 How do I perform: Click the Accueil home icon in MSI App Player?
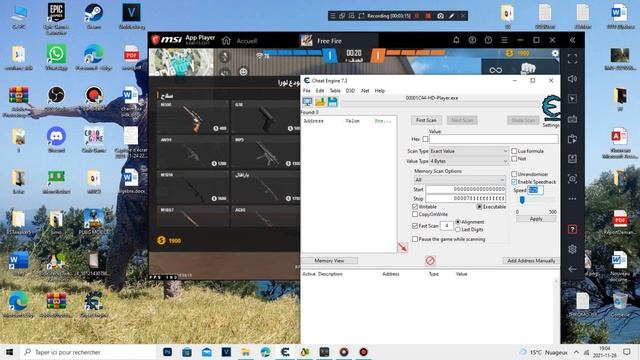pyautogui.click(x=226, y=41)
